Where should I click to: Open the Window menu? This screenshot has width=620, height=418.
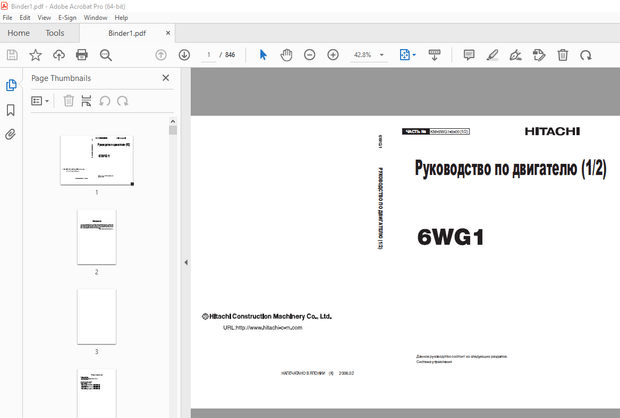95,18
